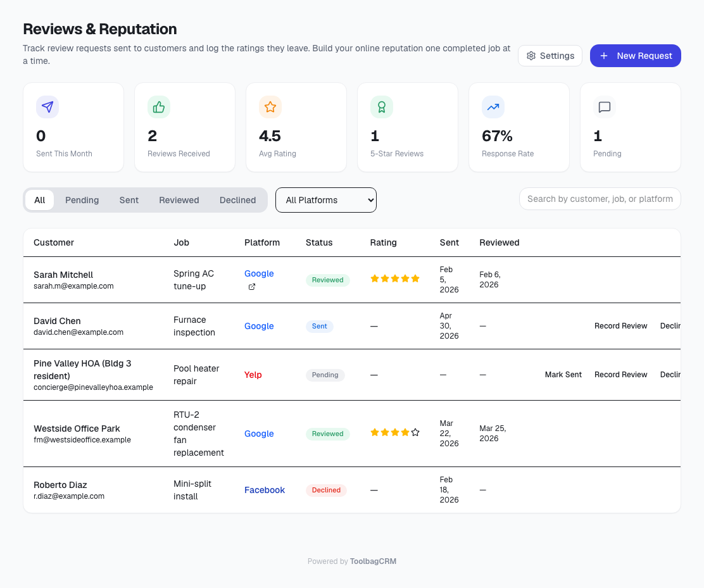Filter by Sent tab

pos(129,200)
